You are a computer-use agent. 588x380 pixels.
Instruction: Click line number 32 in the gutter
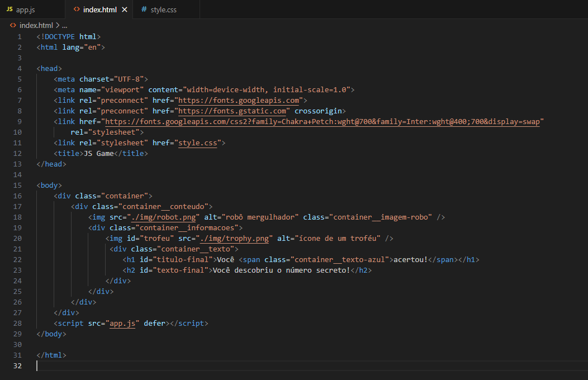17,366
